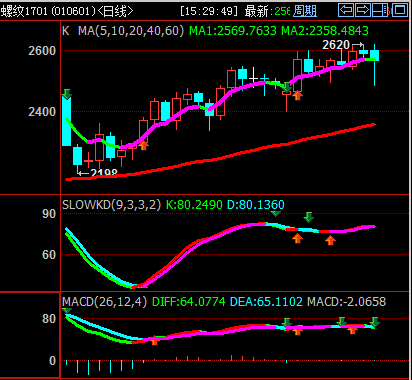This screenshot has height=380, width=412.
Task: Click the MA1:2569.7633 value
Action: [233, 31]
